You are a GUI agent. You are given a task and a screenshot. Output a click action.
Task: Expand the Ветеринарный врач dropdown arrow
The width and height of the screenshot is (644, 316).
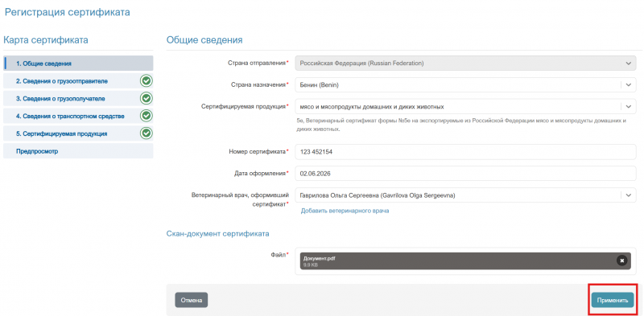629,195
